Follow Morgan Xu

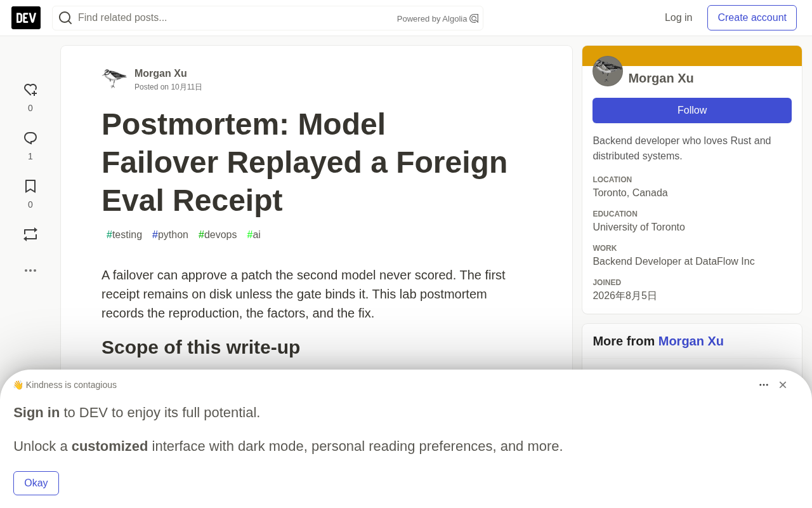pyautogui.click(x=692, y=110)
